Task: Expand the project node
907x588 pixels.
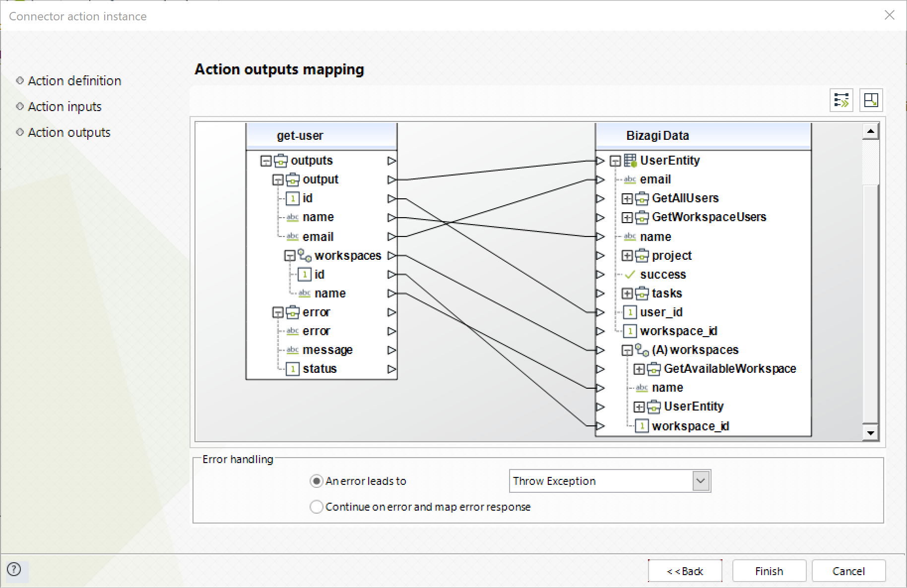Action: [x=627, y=256]
